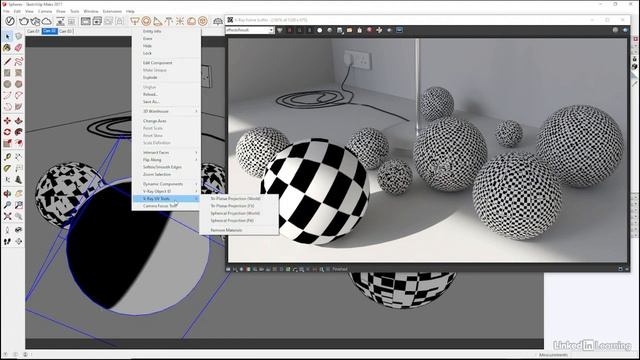
Task: Add a V-Ray IES light
Action: (169, 21)
